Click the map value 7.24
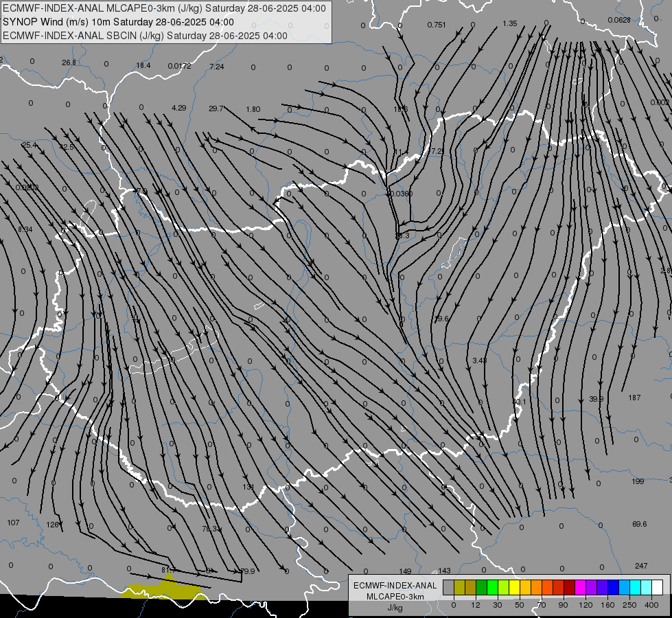This screenshot has width=672, height=618. [x=217, y=67]
